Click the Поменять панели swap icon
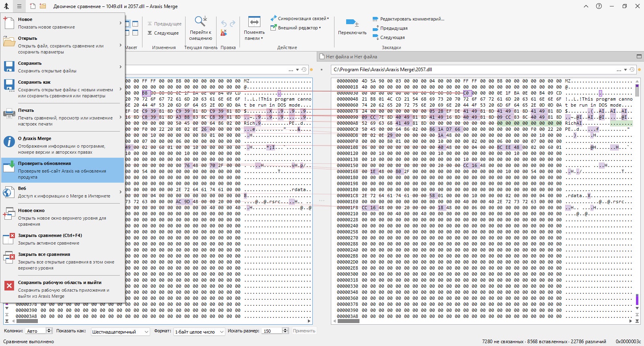 [254, 22]
